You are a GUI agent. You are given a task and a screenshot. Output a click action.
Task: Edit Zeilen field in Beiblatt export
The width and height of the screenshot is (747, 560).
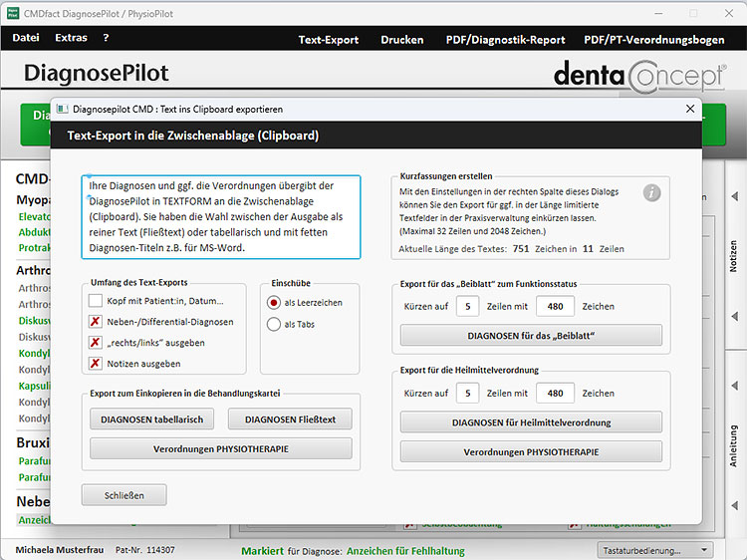coord(467,307)
